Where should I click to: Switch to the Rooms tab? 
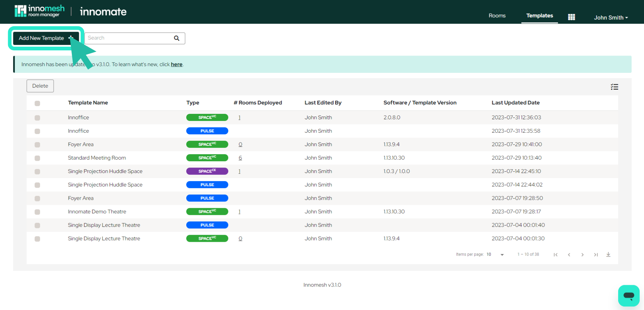pyautogui.click(x=497, y=15)
